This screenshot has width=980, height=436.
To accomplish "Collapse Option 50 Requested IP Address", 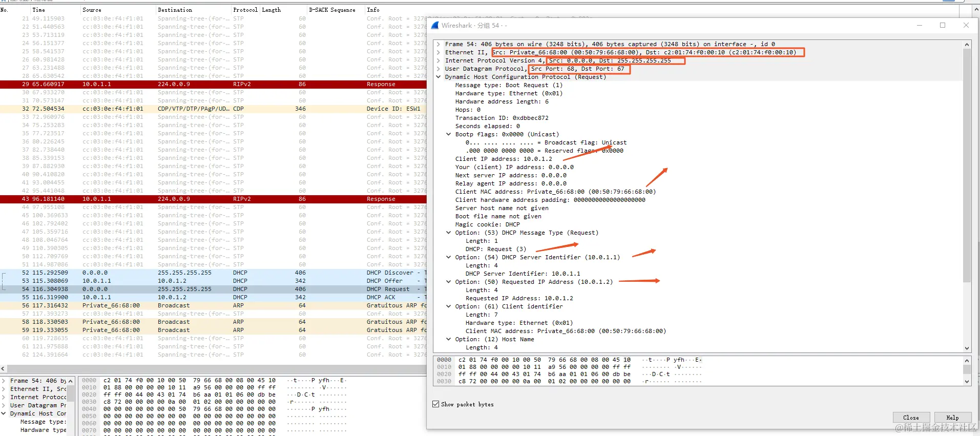I will click(x=449, y=282).
